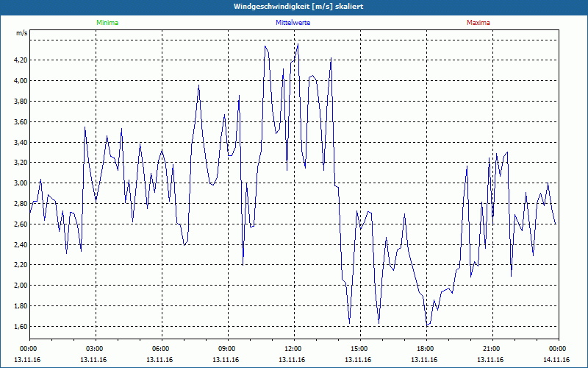Click the green Minima legend label
Viewport: 588px width, 368px height.
tap(107, 23)
